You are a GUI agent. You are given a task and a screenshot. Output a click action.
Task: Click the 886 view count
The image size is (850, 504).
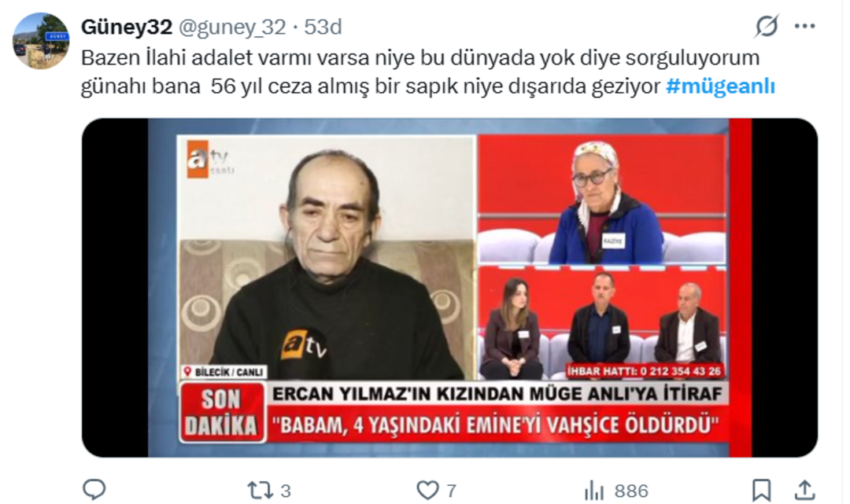[631, 491]
